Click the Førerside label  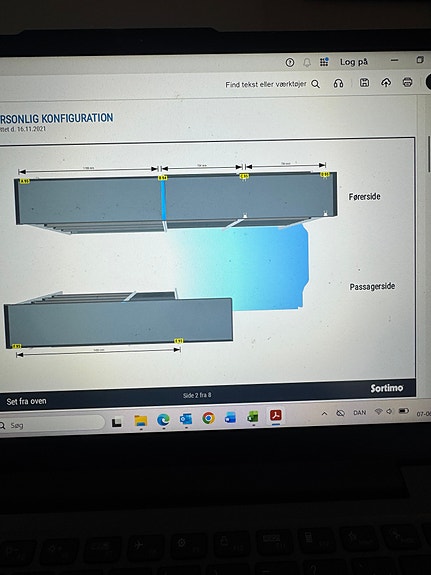click(364, 197)
